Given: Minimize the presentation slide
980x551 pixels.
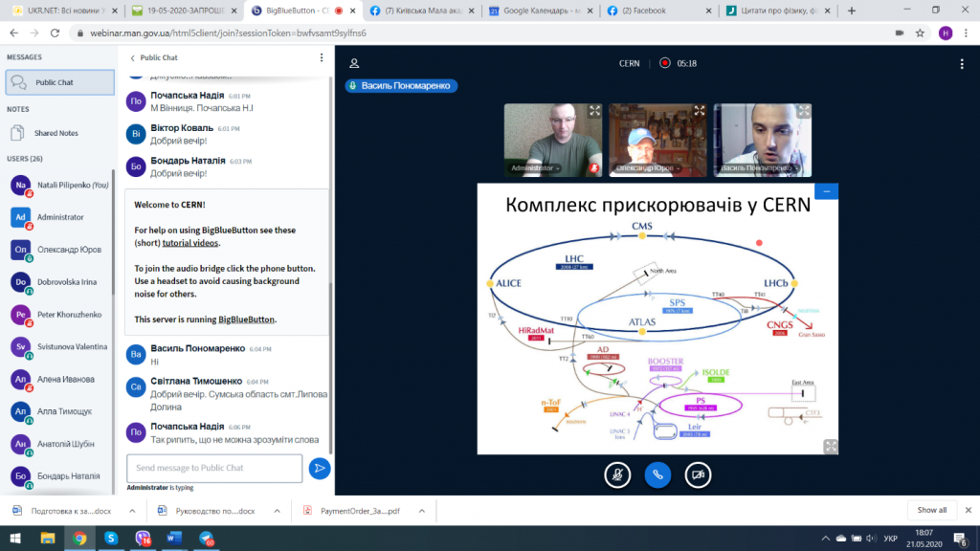Looking at the screenshot, I should point(826,191).
